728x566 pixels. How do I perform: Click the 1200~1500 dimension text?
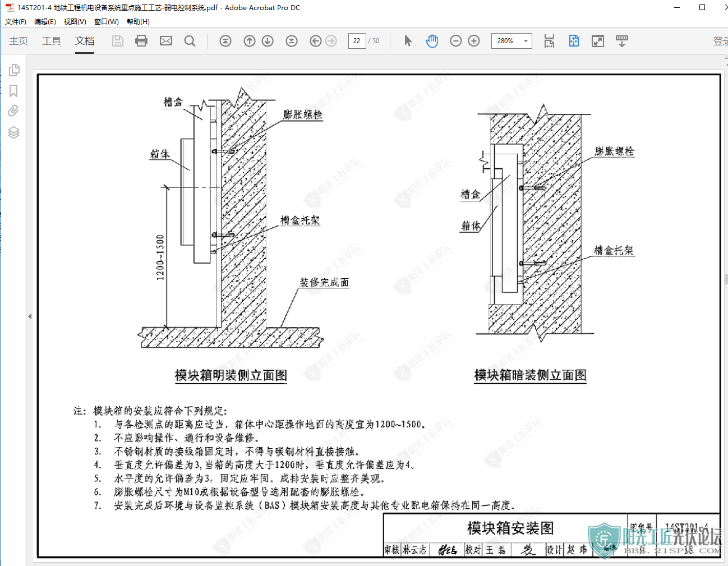(160, 257)
